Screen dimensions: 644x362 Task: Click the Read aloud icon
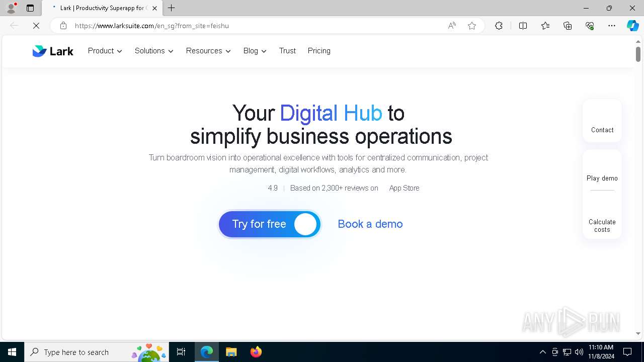(452, 26)
